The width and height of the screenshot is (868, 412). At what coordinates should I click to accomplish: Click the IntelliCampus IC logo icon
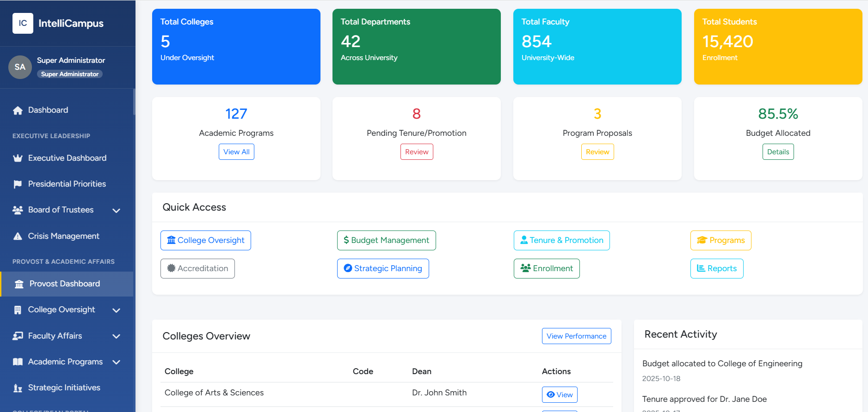(23, 23)
